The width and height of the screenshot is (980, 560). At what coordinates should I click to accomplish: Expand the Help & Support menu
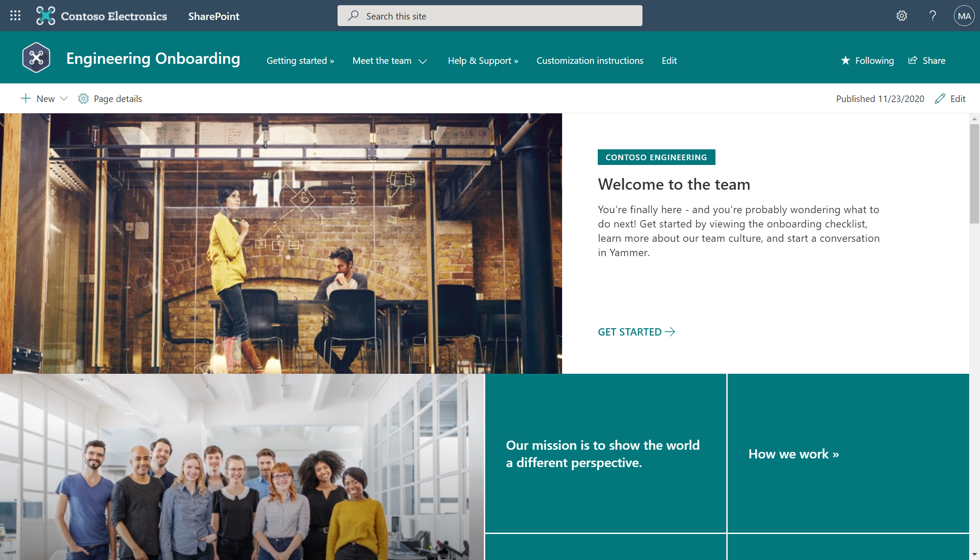[483, 60]
